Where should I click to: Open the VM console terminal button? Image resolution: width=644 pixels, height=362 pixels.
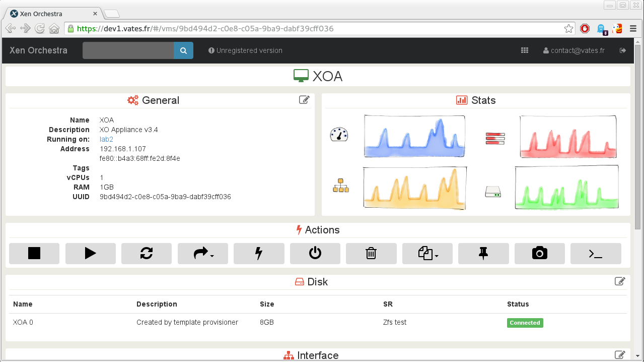click(x=596, y=254)
